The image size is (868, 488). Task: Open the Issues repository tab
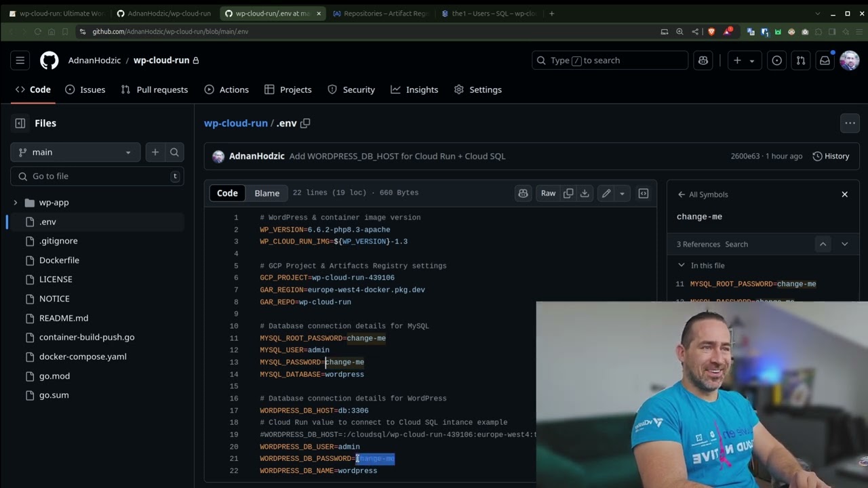click(x=85, y=89)
